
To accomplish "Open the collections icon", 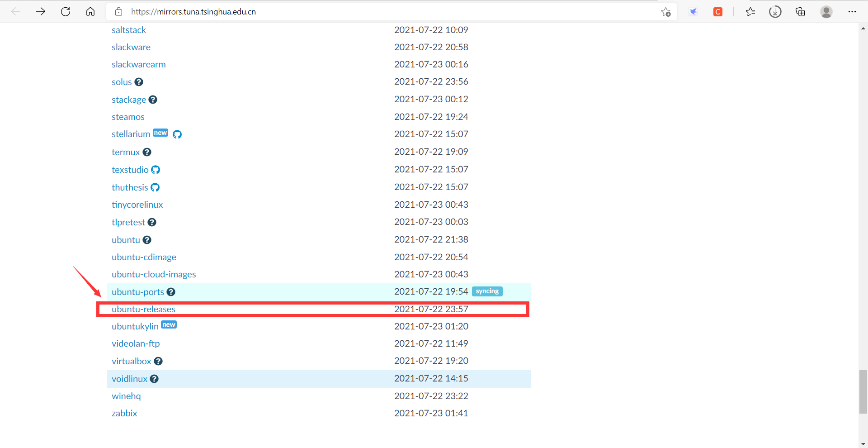I will coord(800,12).
